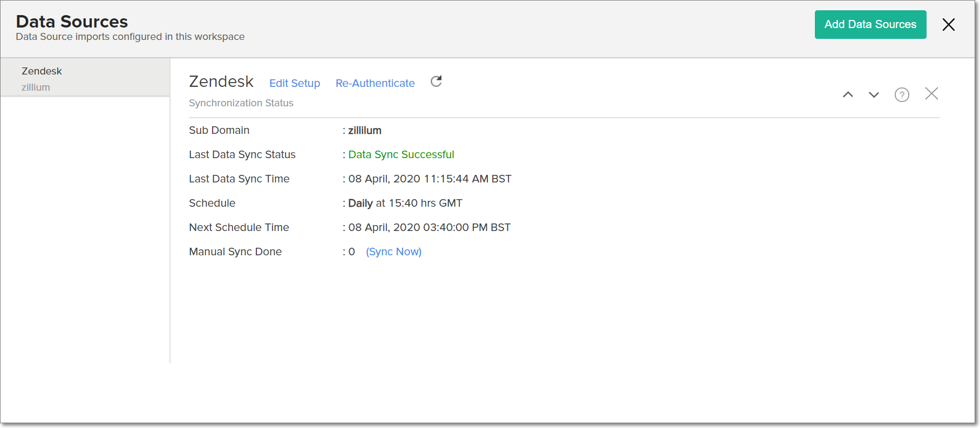Click the Data Sources dialog title

[x=72, y=22]
